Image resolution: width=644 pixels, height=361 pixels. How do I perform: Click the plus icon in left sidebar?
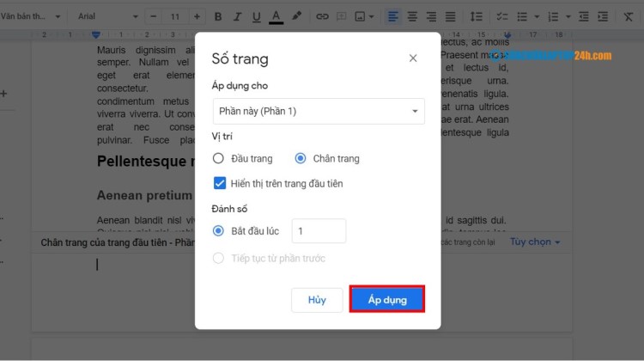(3, 94)
